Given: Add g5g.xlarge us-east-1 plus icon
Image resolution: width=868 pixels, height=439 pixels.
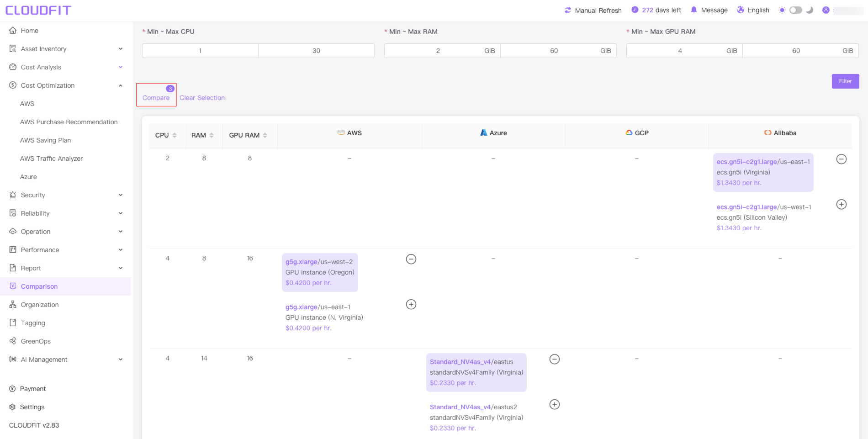Looking at the screenshot, I should point(411,304).
